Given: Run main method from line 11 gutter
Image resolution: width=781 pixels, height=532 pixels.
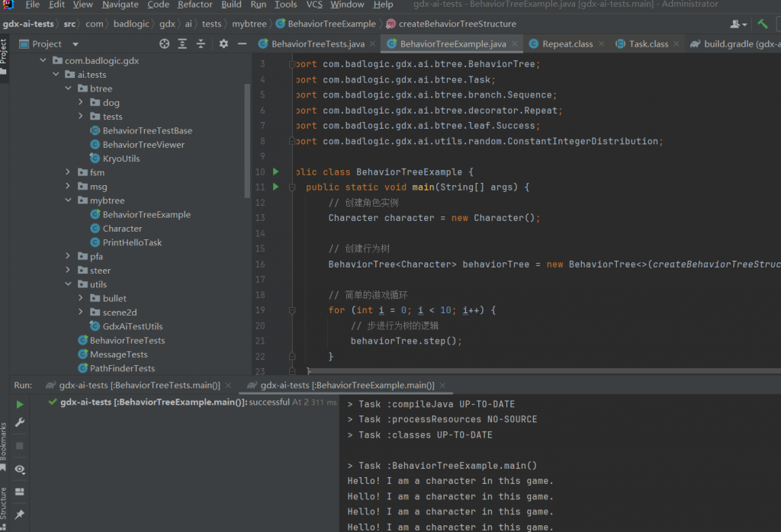Looking at the screenshot, I should (x=276, y=187).
